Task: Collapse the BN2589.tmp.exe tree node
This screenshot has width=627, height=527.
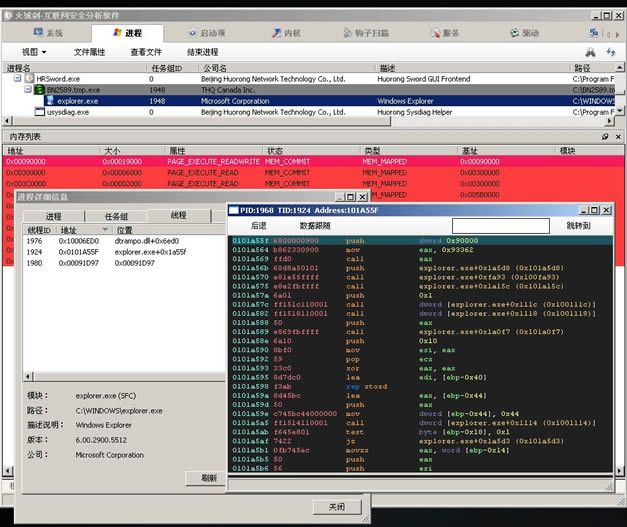Action: click(27, 90)
